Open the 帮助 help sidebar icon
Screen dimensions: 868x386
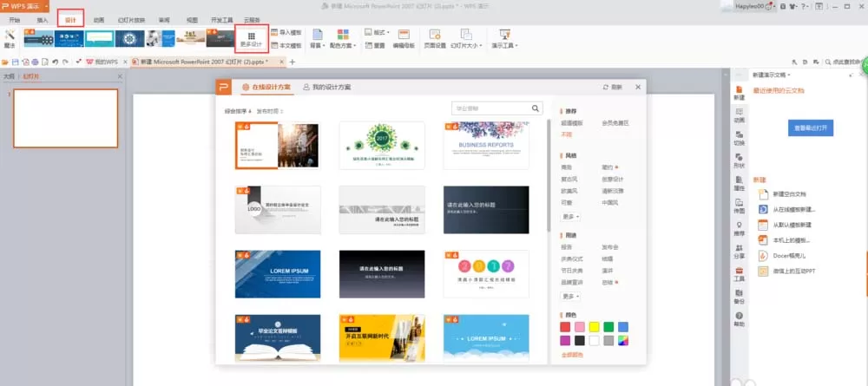pos(739,319)
